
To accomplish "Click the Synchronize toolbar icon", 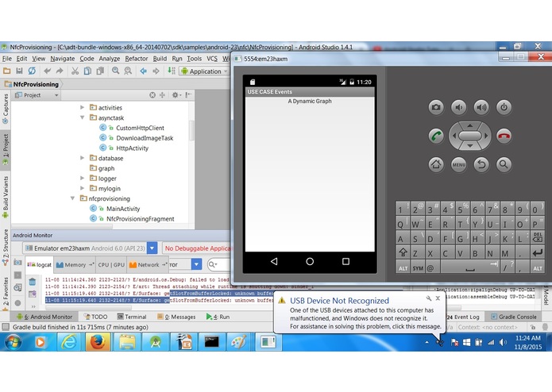I will pyautogui.click(x=32, y=71).
